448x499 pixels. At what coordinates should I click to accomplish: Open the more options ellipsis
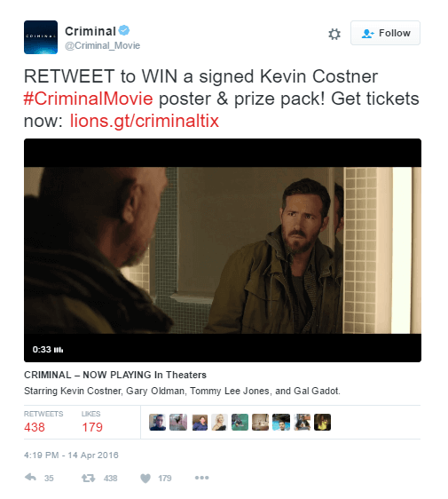click(202, 478)
